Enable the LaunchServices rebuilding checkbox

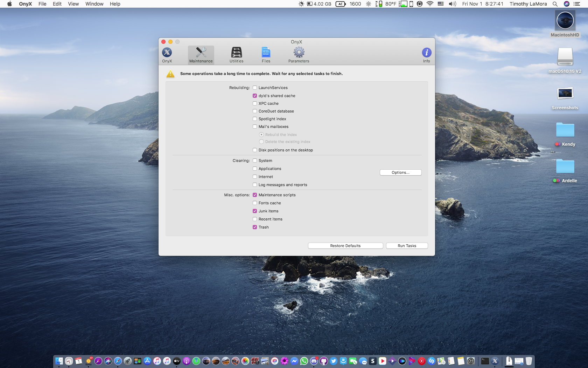coord(255,88)
